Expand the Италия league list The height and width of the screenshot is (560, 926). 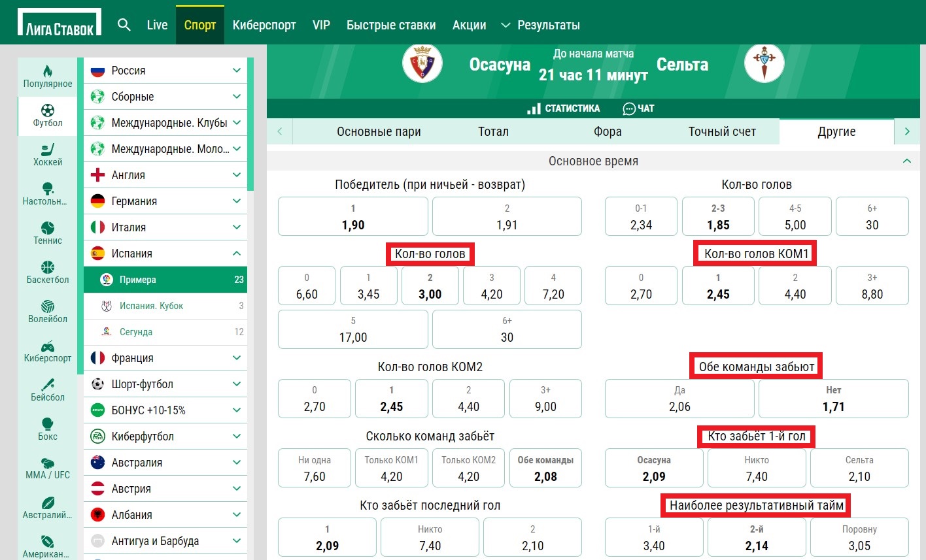coord(236,227)
